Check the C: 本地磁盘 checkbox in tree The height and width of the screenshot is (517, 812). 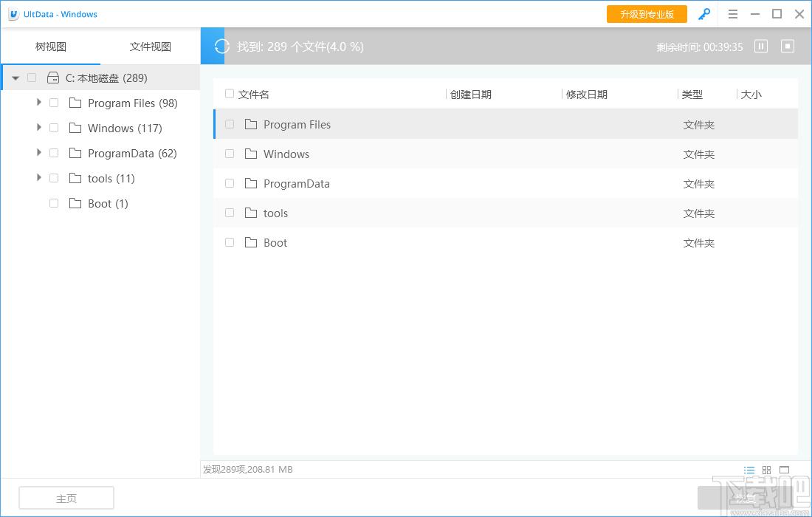pyautogui.click(x=32, y=78)
